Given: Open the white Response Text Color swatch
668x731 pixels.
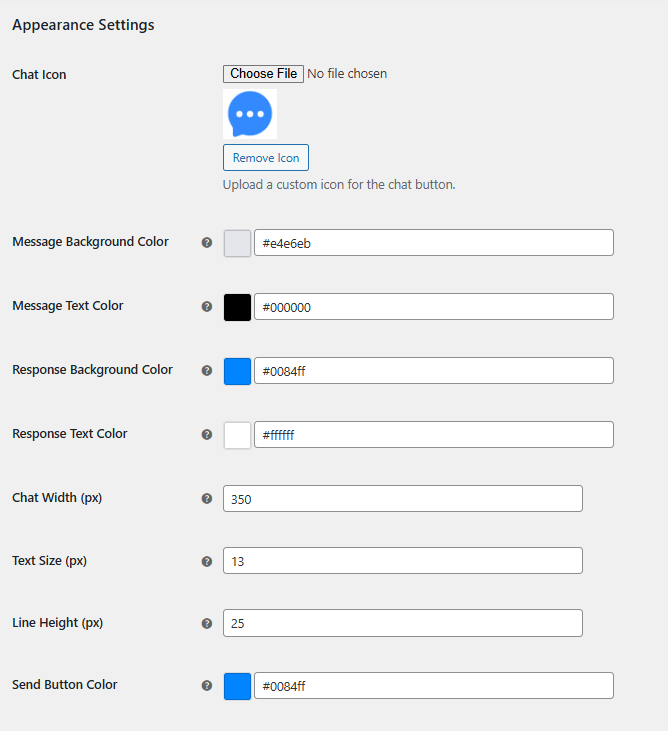Looking at the screenshot, I should [237, 435].
